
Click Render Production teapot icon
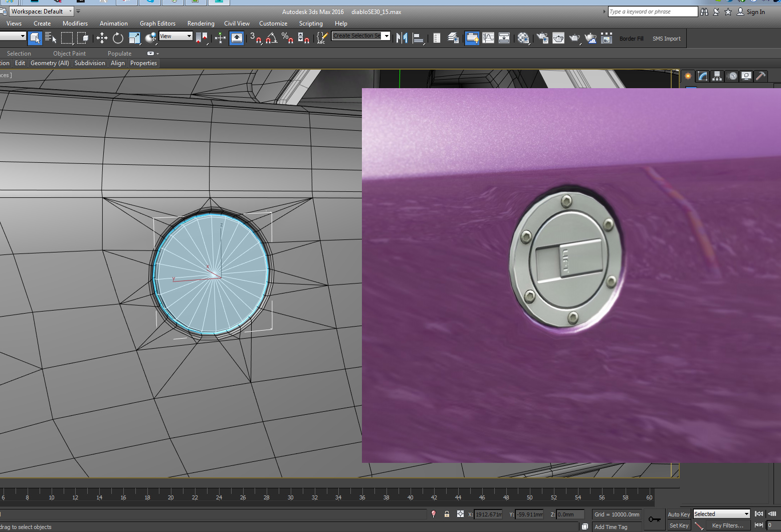[574, 38]
